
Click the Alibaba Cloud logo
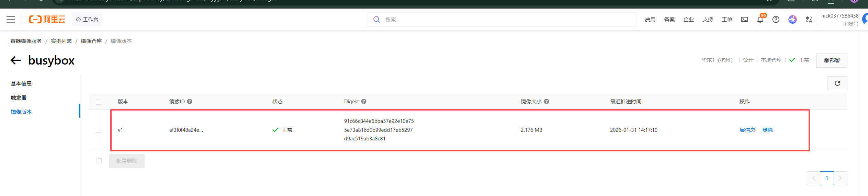[x=47, y=19]
